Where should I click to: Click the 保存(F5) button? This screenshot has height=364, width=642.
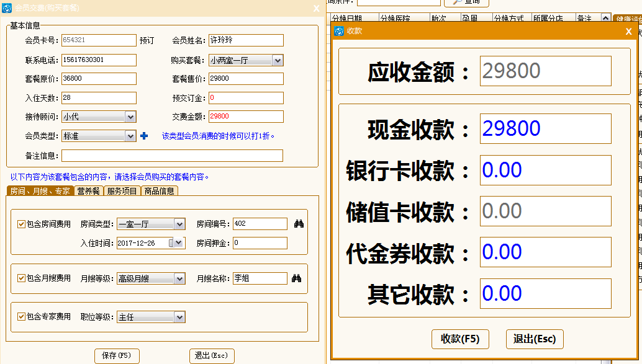[x=117, y=355]
